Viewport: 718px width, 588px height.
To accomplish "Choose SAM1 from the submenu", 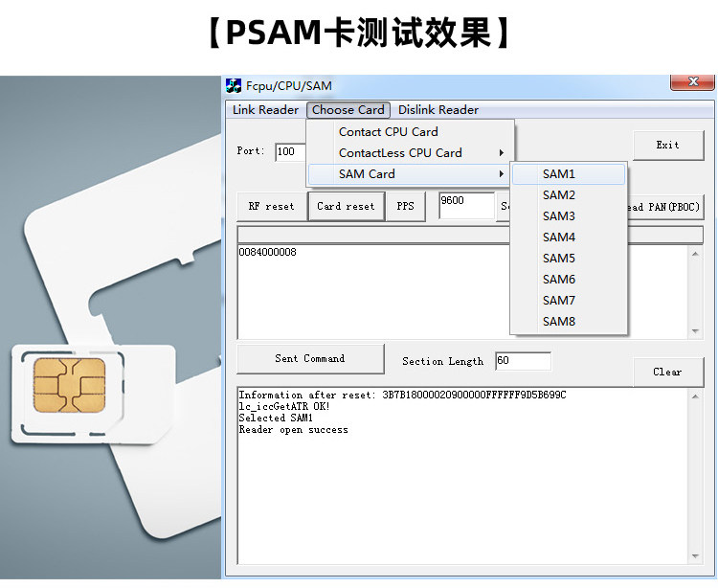I will pyautogui.click(x=569, y=174).
